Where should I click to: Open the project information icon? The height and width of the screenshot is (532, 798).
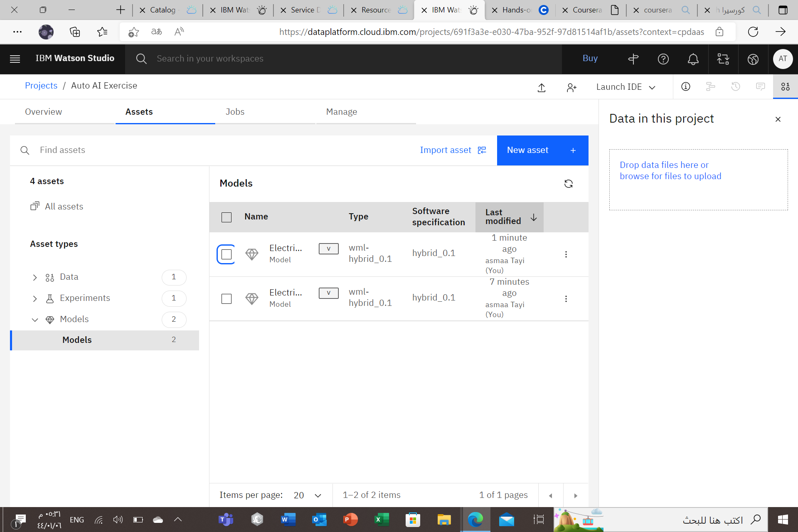[685, 87]
